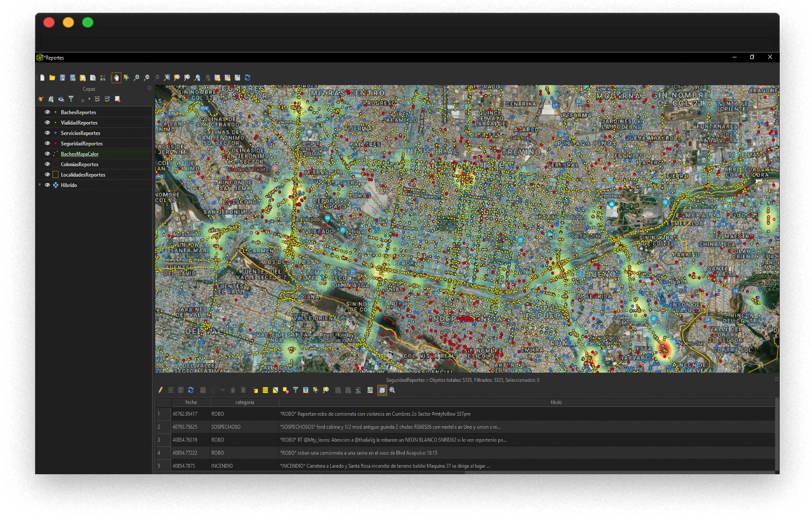Image resolution: width=812 pixels, height=524 pixels.
Task: Select the Pan Map hand tool
Action: point(116,78)
